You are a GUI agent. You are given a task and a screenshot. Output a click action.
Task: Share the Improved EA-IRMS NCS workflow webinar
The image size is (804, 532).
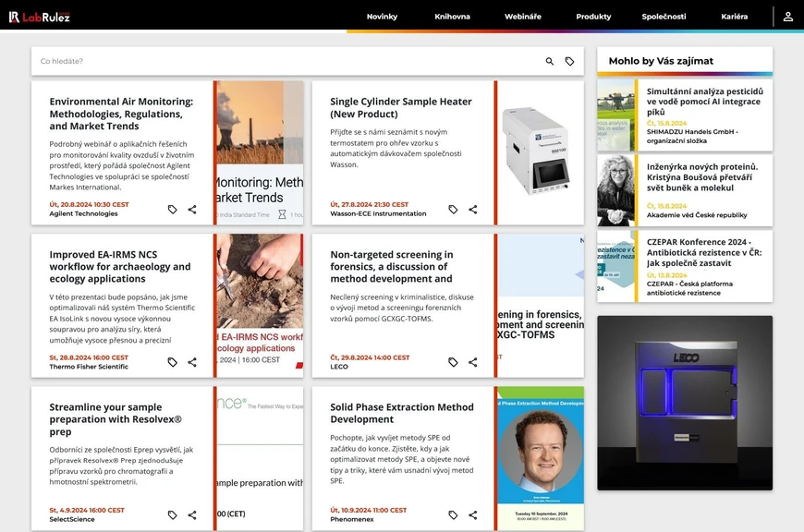[192, 362]
